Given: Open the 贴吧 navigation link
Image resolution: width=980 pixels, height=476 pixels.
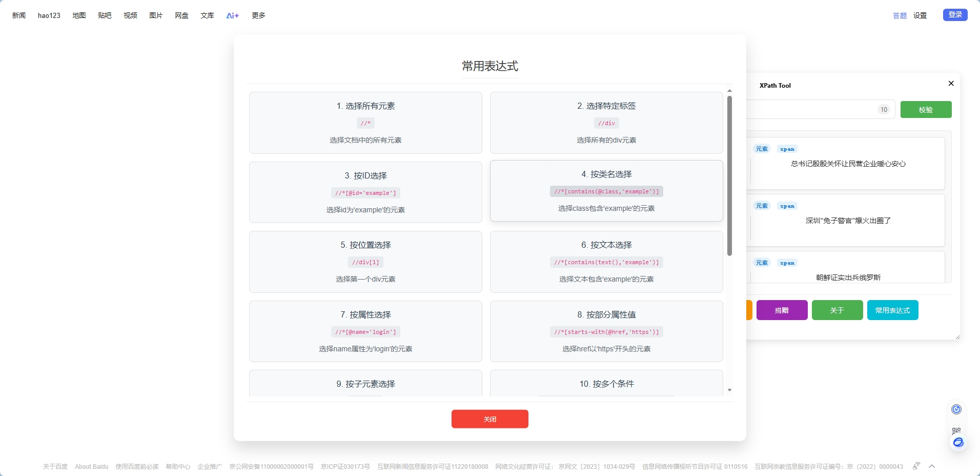Looking at the screenshot, I should click(x=105, y=15).
